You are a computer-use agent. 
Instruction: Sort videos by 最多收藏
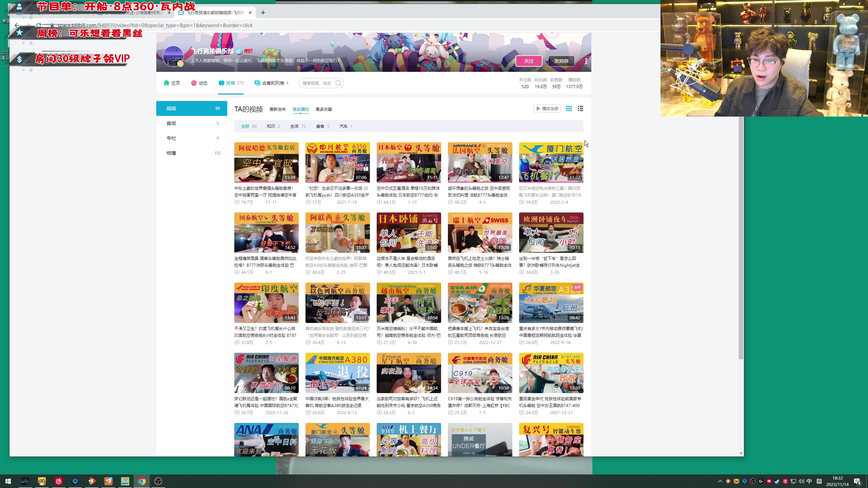323,109
